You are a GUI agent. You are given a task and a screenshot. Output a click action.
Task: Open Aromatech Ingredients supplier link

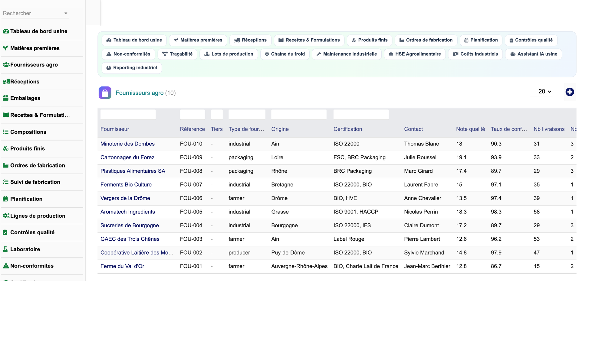128,212
